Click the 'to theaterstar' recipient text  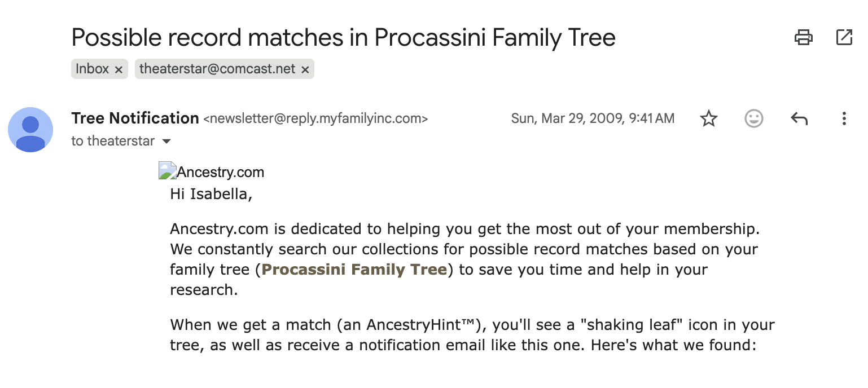click(113, 141)
